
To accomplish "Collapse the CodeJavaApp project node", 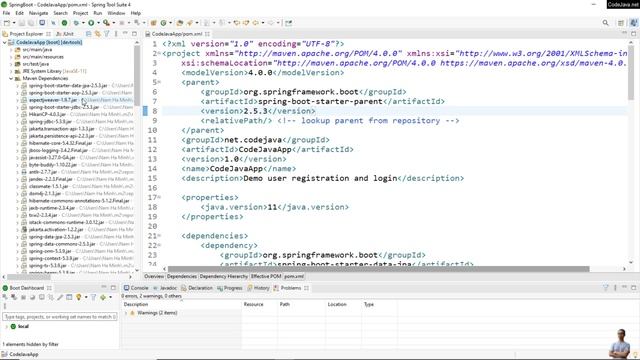I will pyautogui.click(x=4, y=42).
